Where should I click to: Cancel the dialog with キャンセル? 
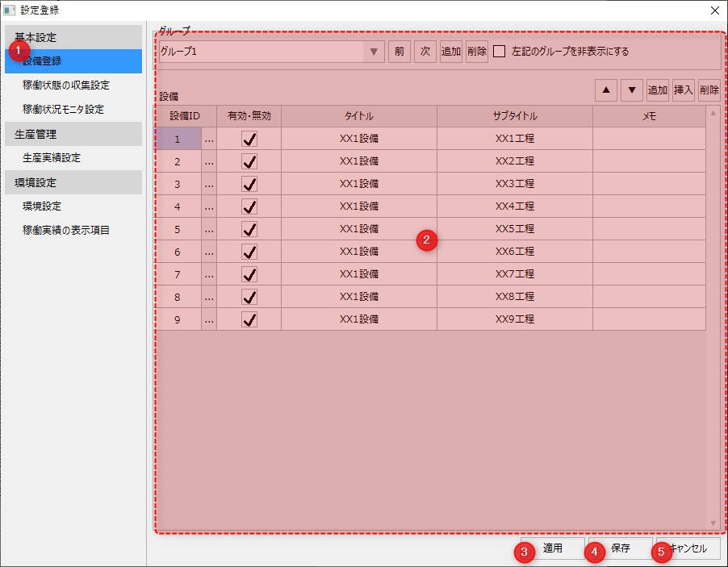click(x=687, y=549)
